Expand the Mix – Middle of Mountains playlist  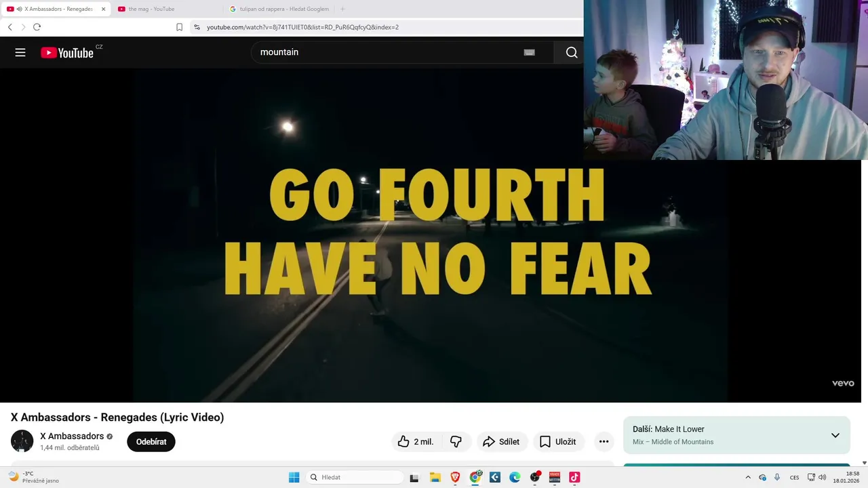pos(835,435)
